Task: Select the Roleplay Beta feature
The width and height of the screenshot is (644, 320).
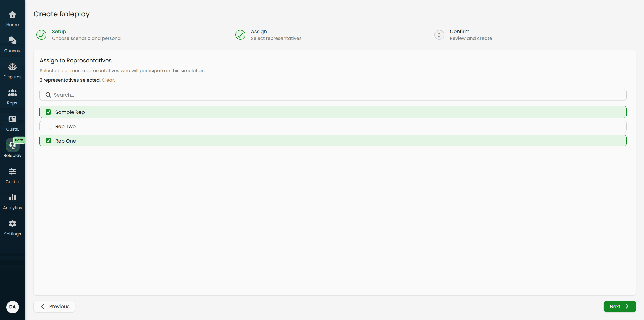Action: (12, 149)
